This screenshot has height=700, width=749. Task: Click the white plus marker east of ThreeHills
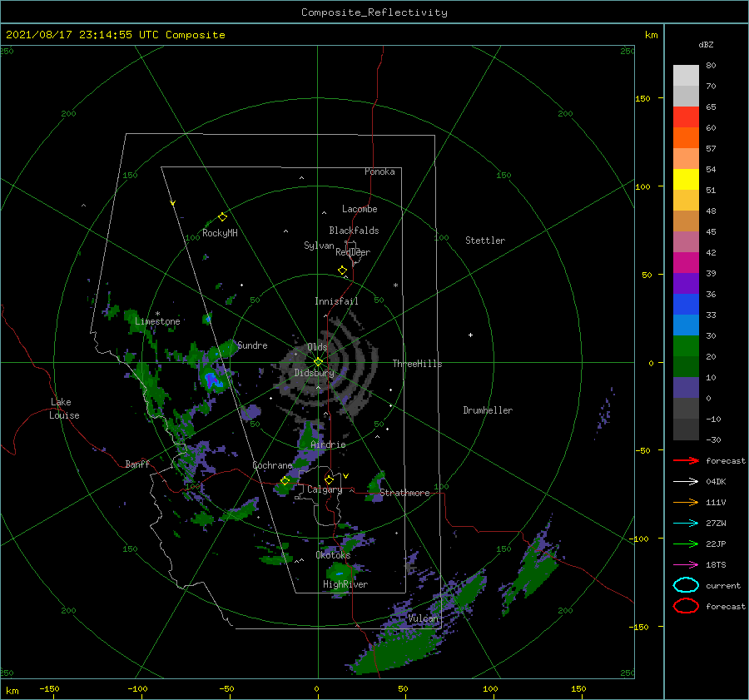(470, 335)
